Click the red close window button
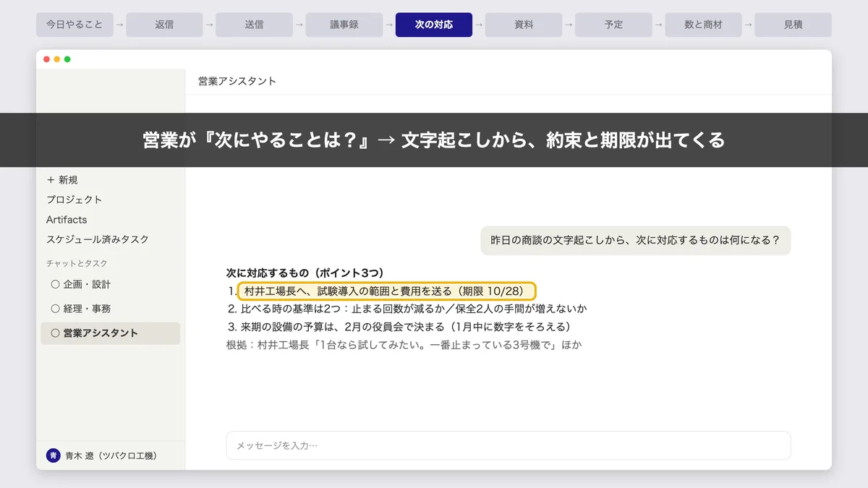 (x=47, y=59)
